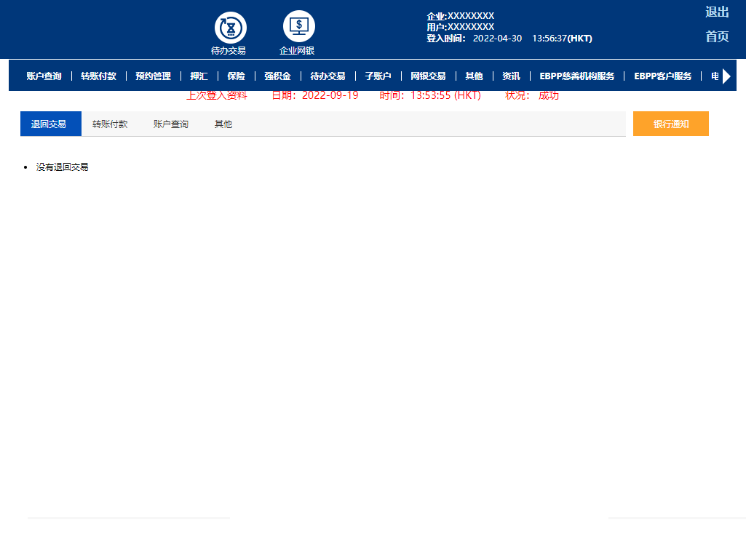Screen dimensions: 746x560
Task: Open the EBPP客户服务 menu
Action: click(x=662, y=76)
